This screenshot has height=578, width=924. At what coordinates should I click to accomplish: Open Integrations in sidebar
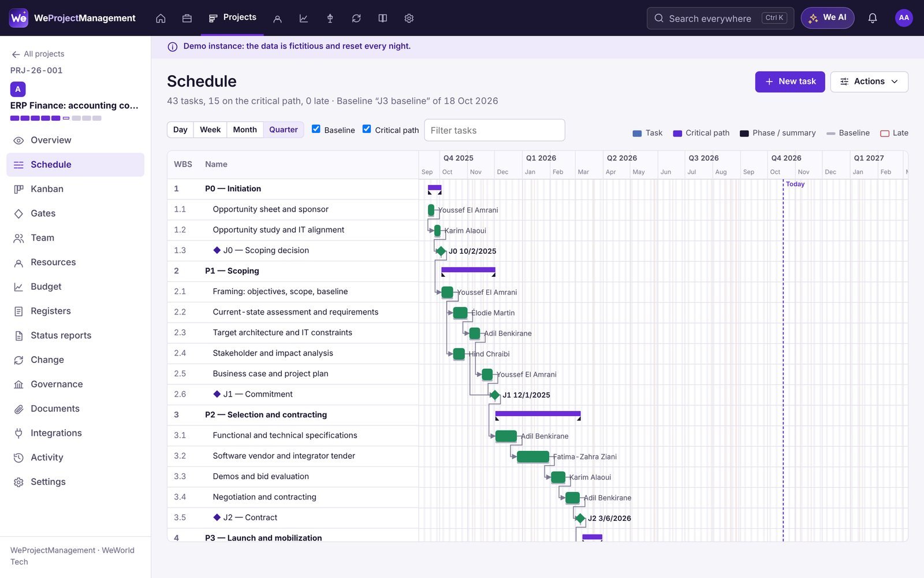[x=75, y=433]
